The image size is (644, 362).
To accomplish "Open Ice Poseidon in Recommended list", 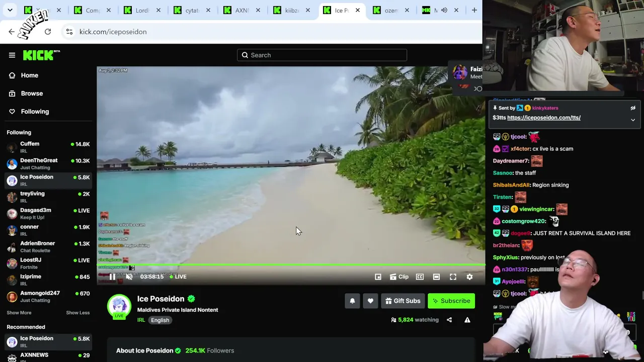I will click(x=48, y=342).
